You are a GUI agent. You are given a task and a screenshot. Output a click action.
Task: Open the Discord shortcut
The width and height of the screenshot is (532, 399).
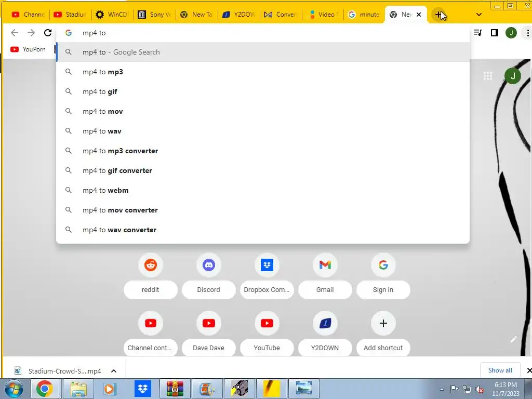tap(209, 276)
